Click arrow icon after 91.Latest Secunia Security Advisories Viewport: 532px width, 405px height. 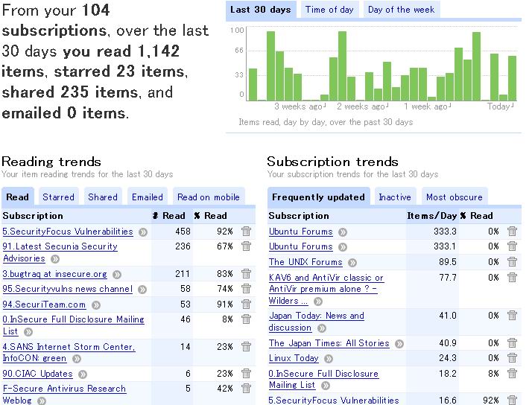(x=55, y=259)
